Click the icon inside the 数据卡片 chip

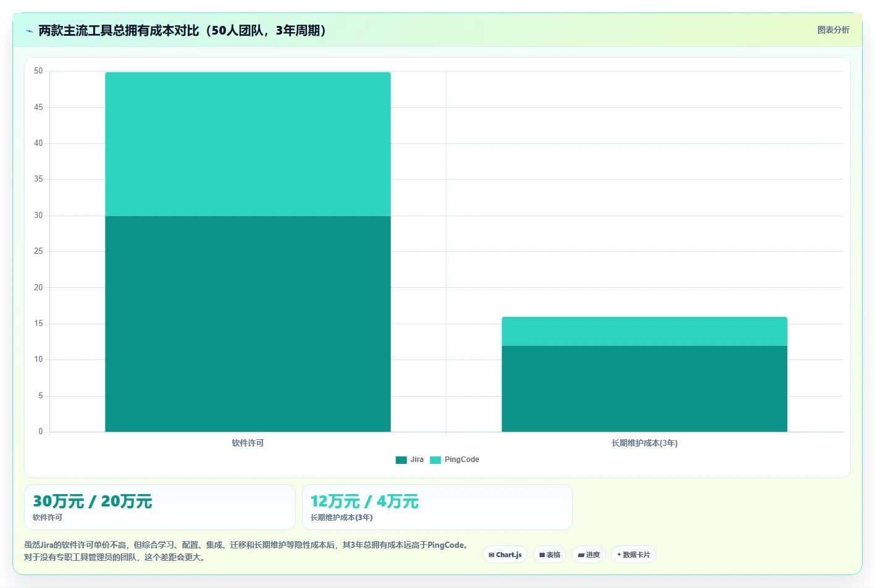click(619, 555)
